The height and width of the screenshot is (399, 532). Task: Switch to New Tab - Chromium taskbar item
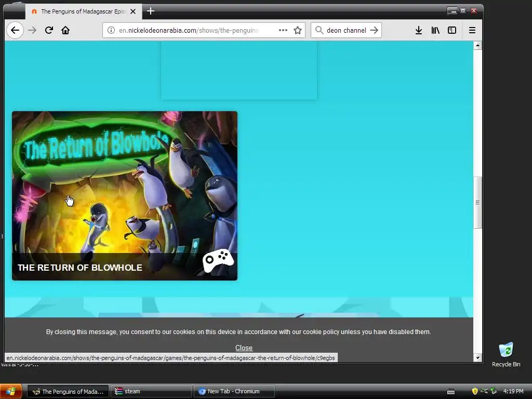(234, 391)
